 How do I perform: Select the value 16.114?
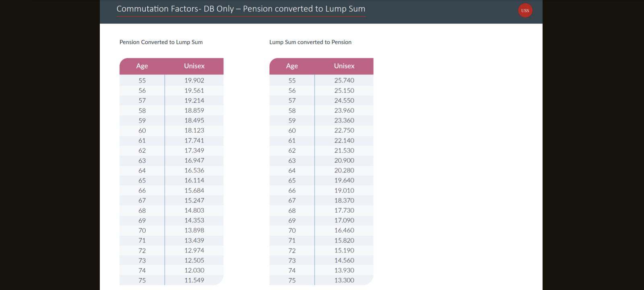point(194,180)
